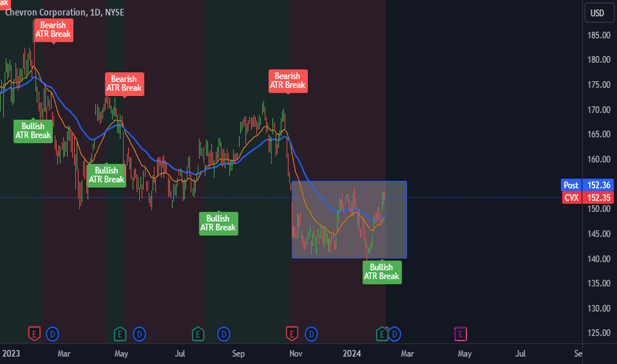Image resolution: width=617 pixels, height=364 pixels.
Task: Click the Nov label on time axis
Action: pyautogui.click(x=296, y=353)
